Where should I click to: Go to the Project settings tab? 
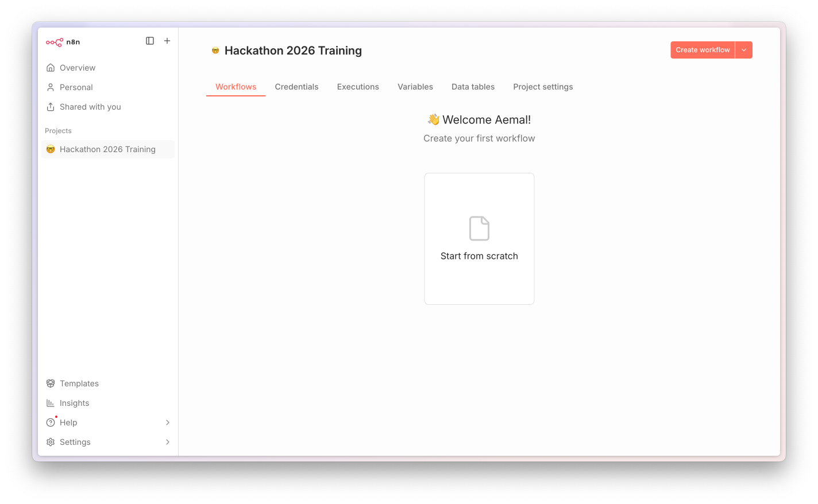[543, 87]
